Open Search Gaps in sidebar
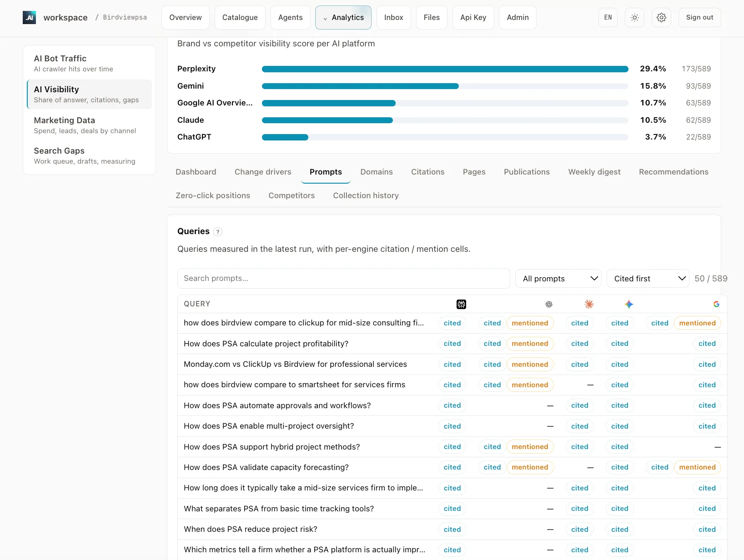The height and width of the screenshot is (560, 744). [89, 155]
